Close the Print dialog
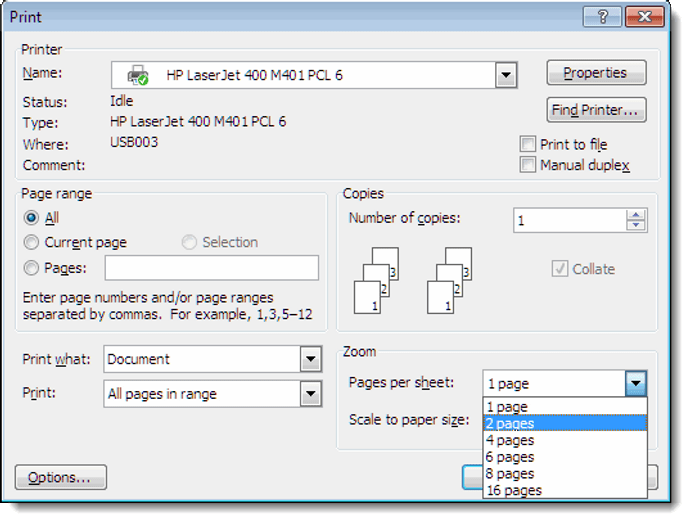The height and width of the screenshot is (518, 690). coord(645,17)
